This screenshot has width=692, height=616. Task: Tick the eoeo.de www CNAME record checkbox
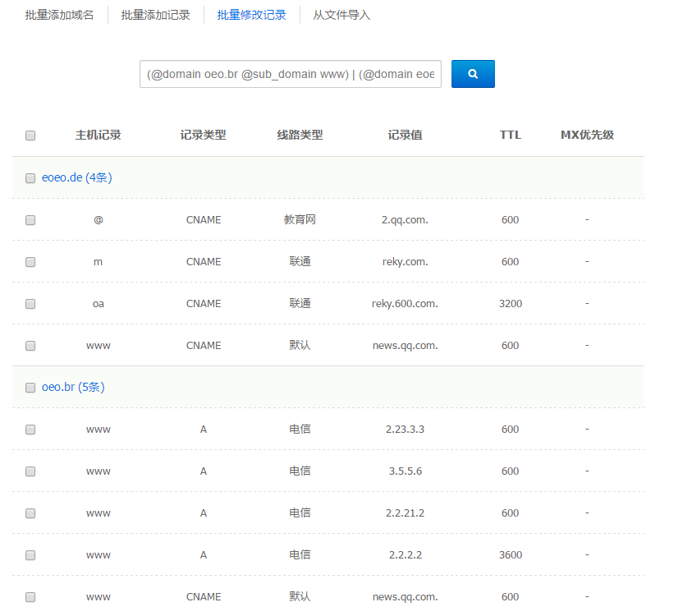coord(30,346)
